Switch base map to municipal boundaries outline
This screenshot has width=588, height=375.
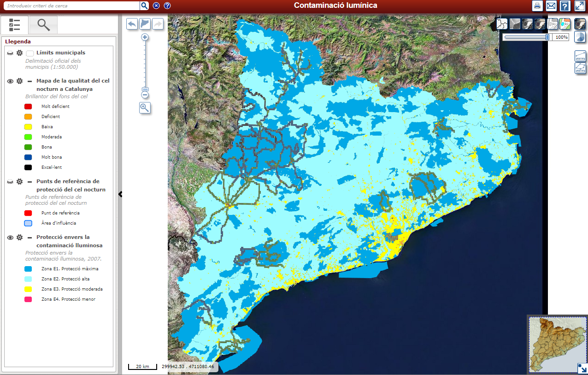pyautogui.click(x=502, y=24)
